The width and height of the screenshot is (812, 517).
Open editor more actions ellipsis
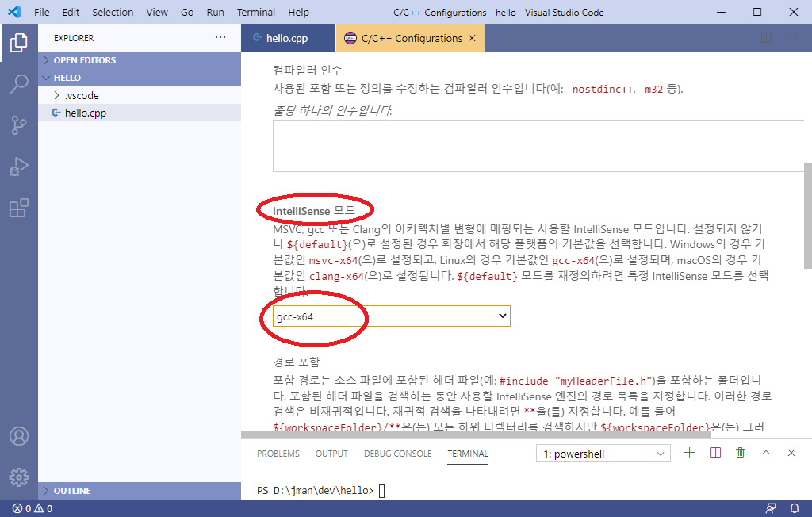791,38
